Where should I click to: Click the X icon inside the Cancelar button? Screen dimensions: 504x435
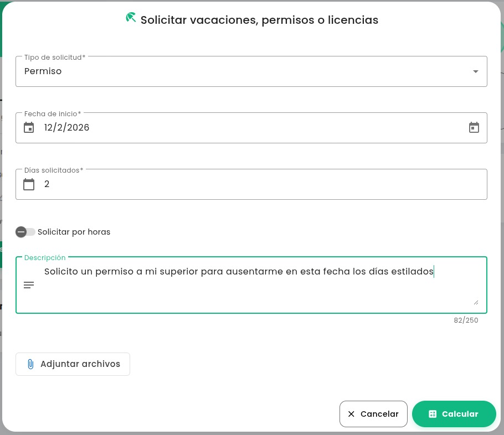coord(351,414)
